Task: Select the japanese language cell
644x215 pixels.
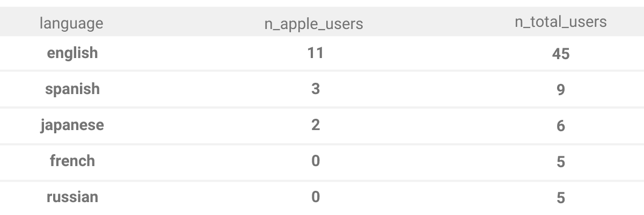Action: tap(72, 125)
